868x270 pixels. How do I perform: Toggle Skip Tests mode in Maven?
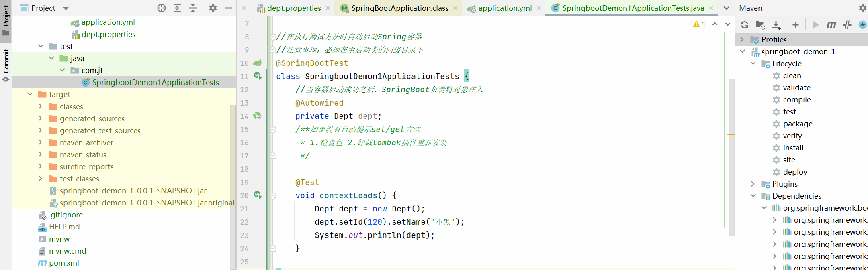pos(862,25)
